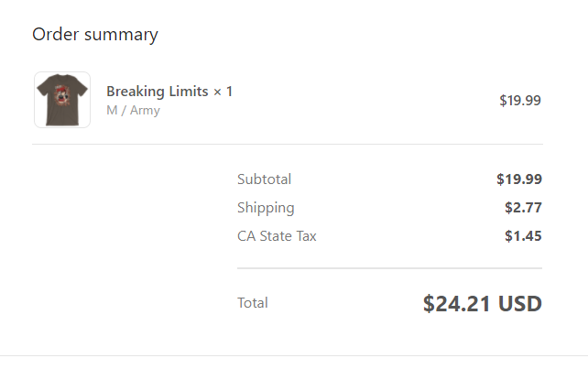
Task: Click the Order summary heading
Action: (x=95, y=35)
